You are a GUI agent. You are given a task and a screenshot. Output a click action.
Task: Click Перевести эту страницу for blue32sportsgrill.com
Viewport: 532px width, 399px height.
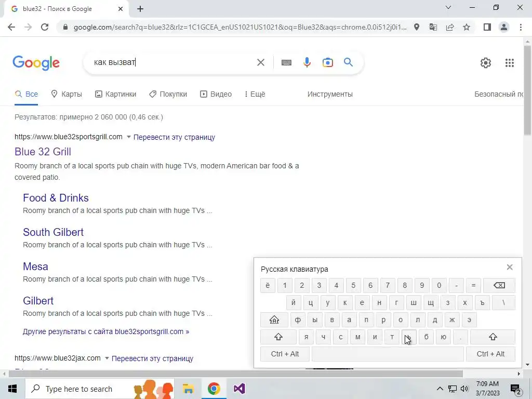(x=174, y=137)
